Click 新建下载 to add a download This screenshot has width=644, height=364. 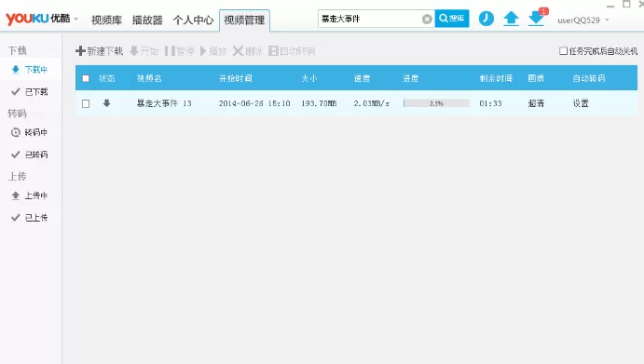(x=100, y=51)
